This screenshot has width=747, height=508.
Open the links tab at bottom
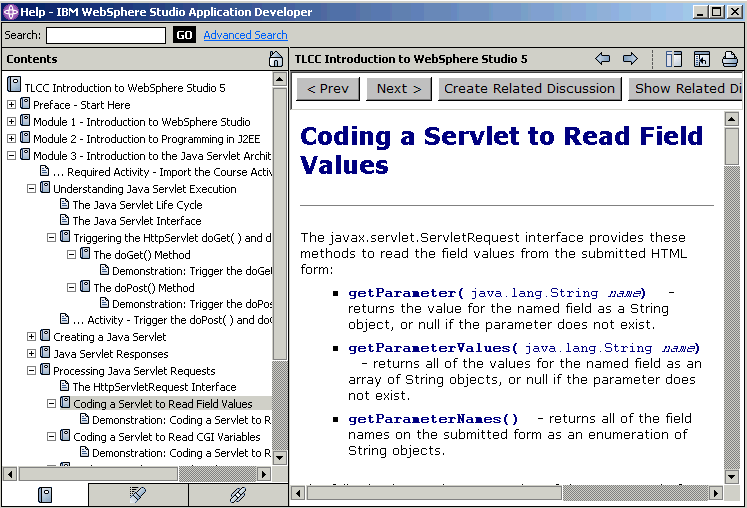(x=238, y=495)
